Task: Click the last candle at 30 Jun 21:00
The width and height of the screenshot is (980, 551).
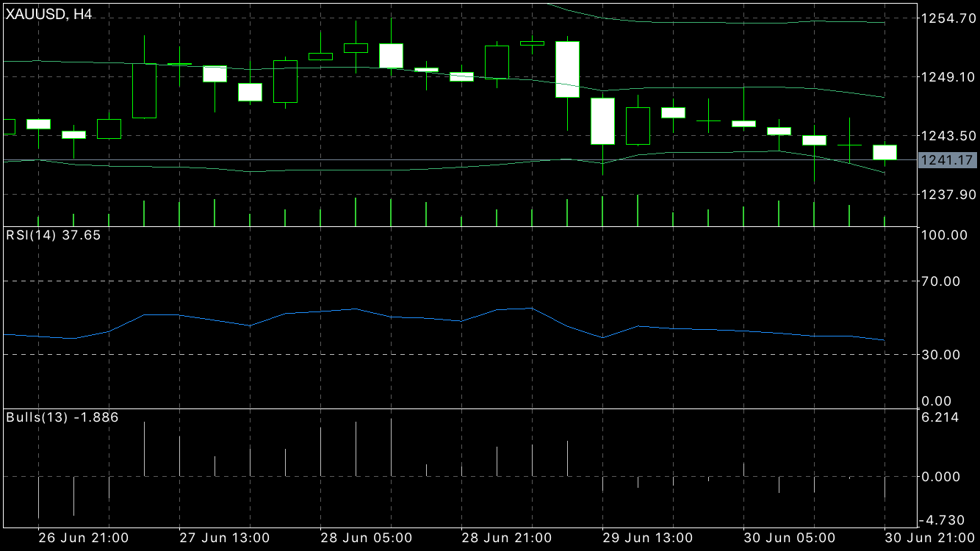Action: (x=884, y=152)
